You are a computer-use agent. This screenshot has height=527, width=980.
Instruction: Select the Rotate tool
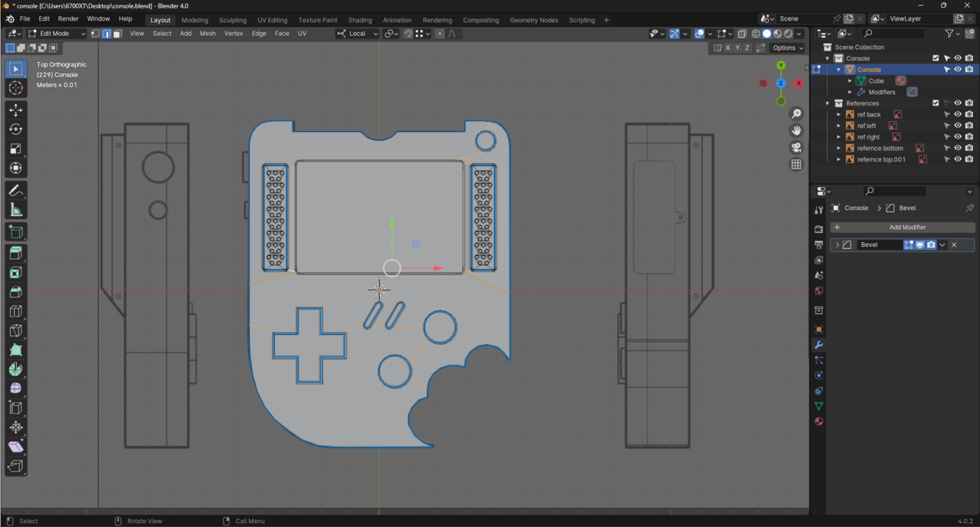pos(15,129)
